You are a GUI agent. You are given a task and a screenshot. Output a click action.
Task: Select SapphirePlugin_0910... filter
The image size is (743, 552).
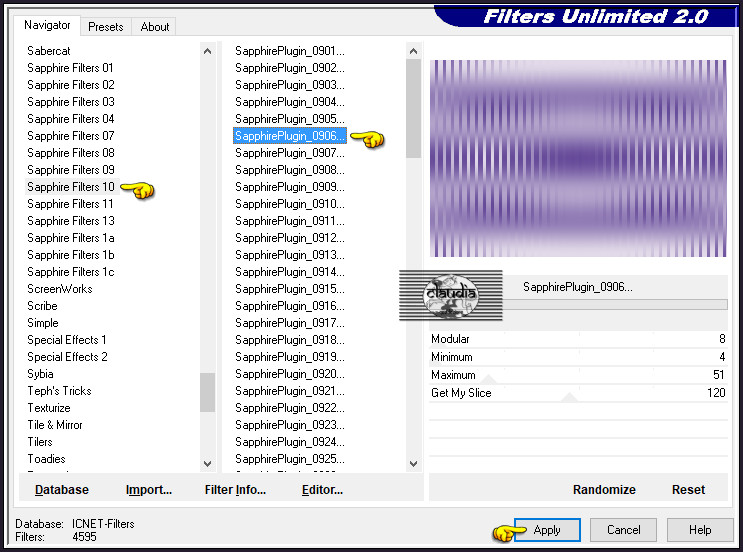point(290,204)
